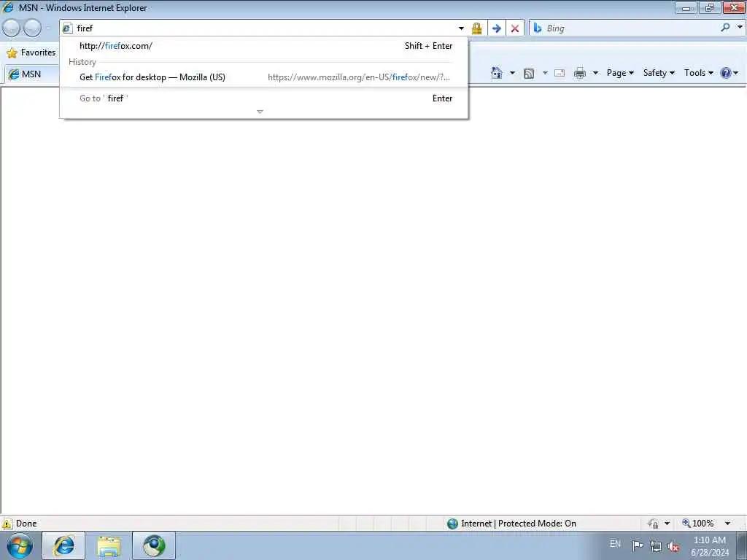The image size is (747, 560).
Task: Click the Done status text
Action: tap(26, 524)
